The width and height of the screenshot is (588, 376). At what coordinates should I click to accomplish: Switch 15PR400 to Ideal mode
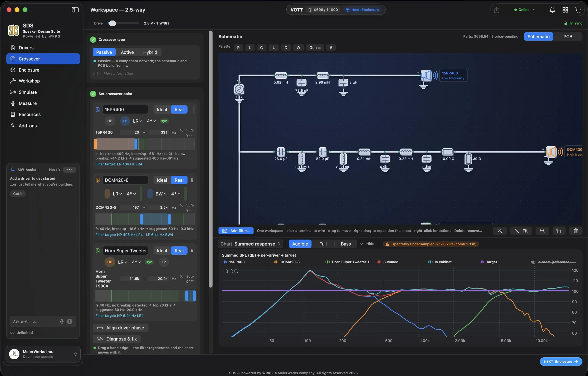pyautogui.click(x=162, y=110)
